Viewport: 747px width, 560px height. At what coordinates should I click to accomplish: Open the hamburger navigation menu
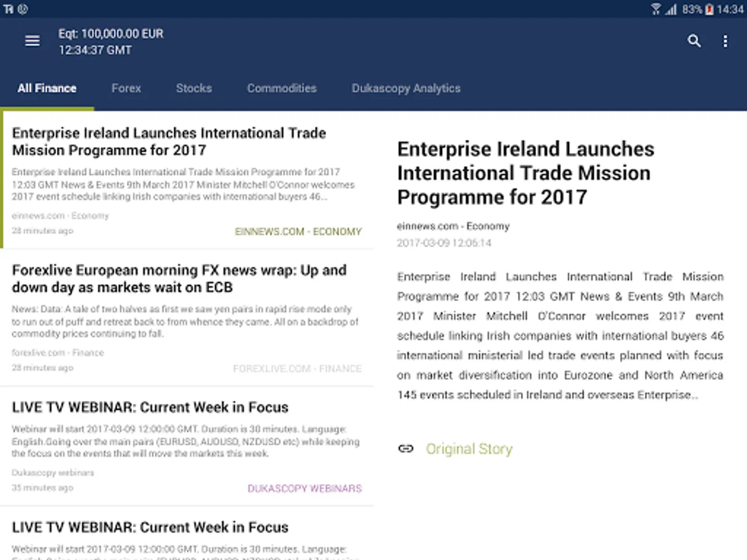click(x=32, y=41)
